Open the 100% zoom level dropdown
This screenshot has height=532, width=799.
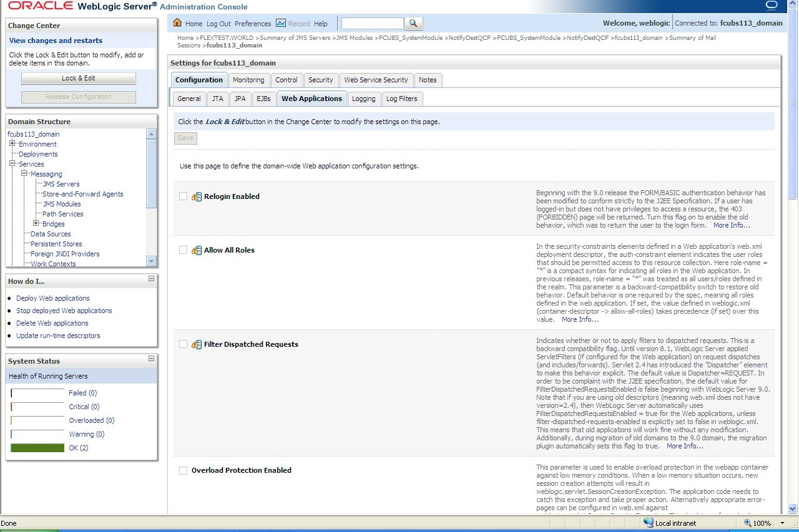(783, 523)
